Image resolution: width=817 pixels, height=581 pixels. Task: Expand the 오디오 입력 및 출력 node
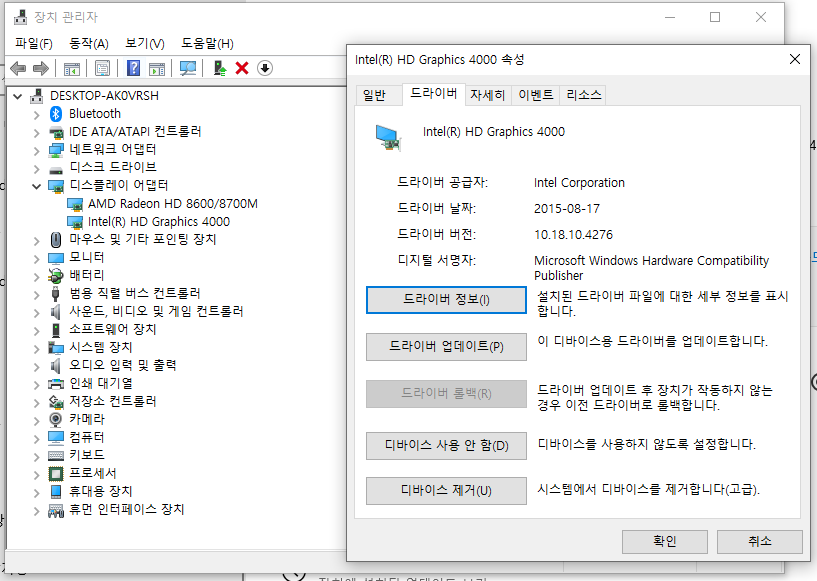click(36, 366)
